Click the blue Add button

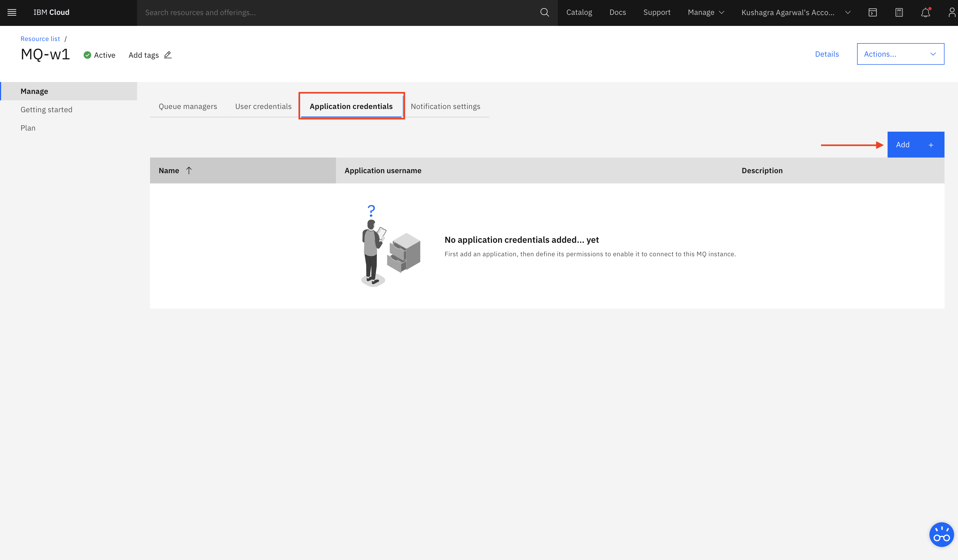(915, 145)
